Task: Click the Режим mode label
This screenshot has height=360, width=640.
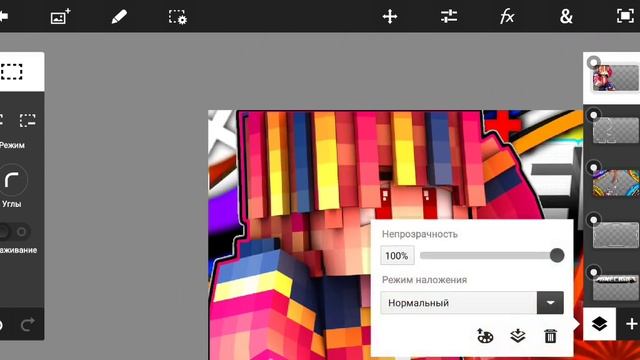Action: (x=12, y=145)
